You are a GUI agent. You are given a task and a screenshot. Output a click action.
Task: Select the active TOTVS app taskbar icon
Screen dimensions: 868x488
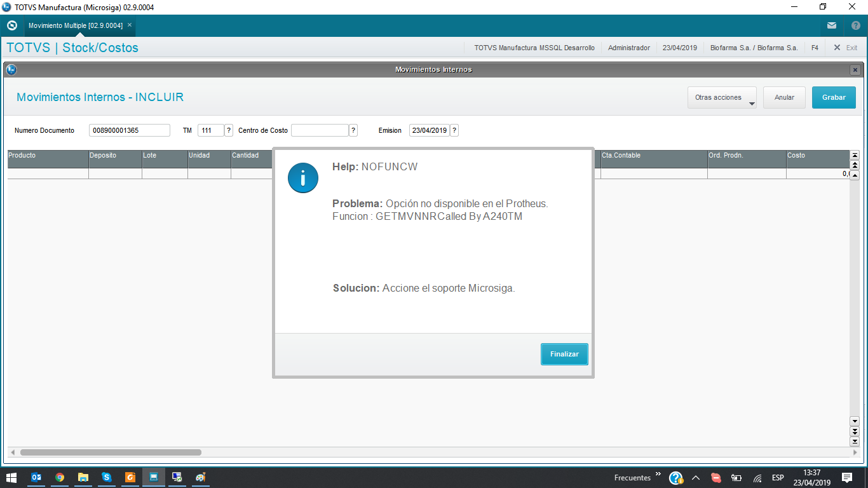click(x=154, y=477)
